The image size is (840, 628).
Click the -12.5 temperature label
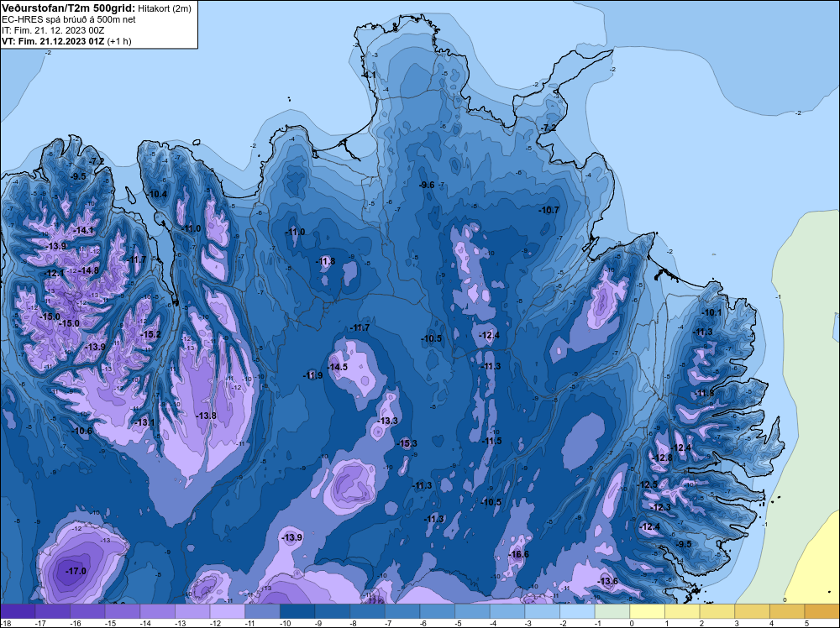pos(647,484)
